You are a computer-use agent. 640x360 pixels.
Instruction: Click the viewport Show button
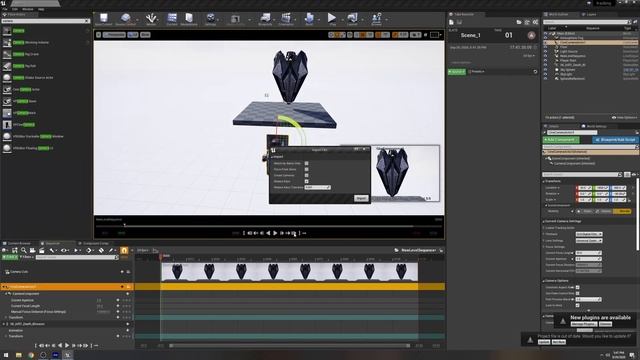[x=145, y=35]
